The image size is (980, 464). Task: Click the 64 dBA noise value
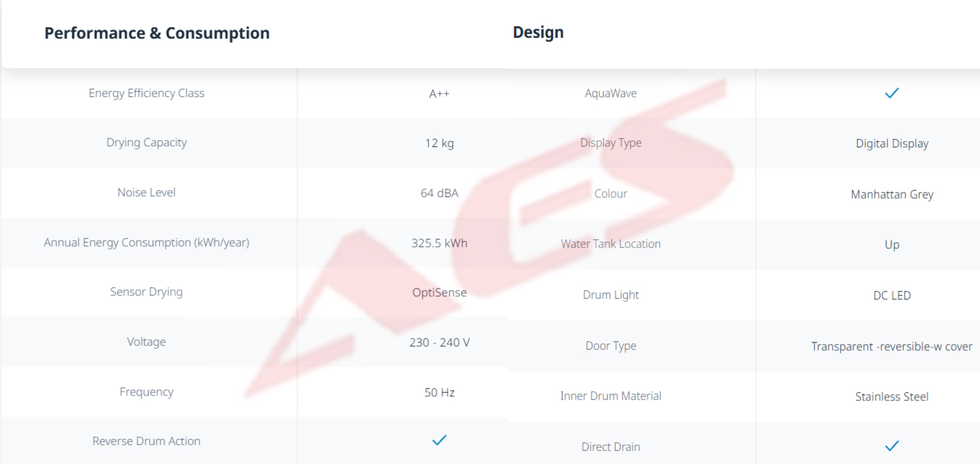[439, 193]
